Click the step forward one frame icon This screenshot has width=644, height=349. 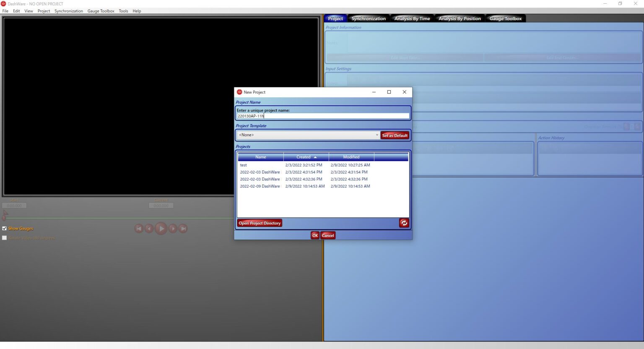tap(173, 229)
